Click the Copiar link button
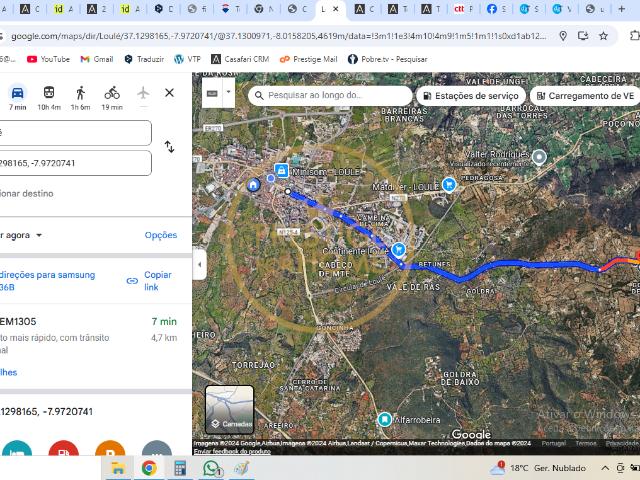640x480 pixels. (x=149, y=281)
